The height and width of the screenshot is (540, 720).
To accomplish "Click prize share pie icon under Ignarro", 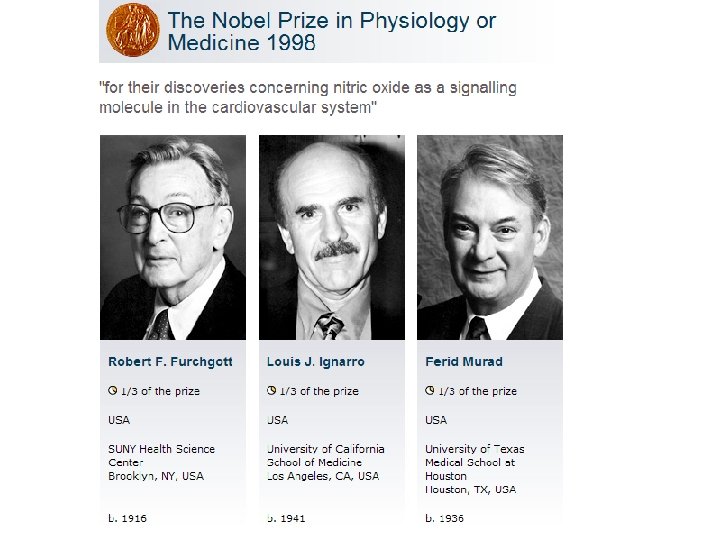I will (271, 391).
